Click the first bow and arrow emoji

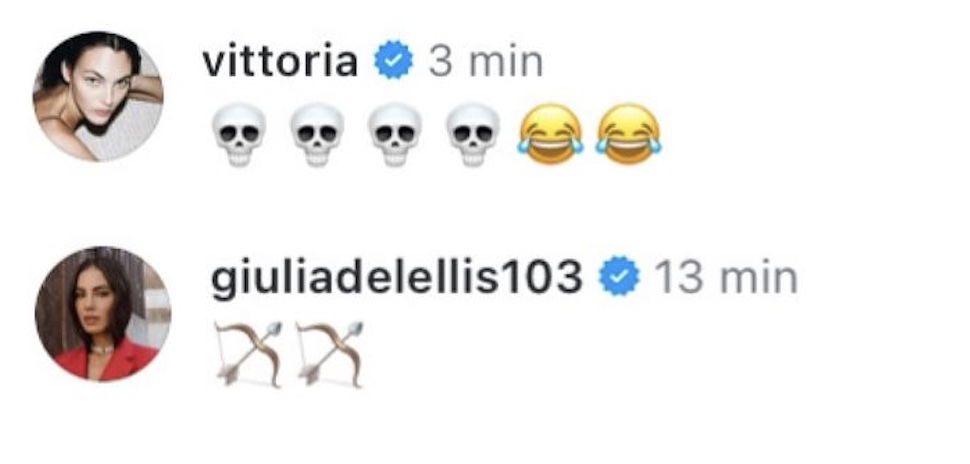click(249, 354)
